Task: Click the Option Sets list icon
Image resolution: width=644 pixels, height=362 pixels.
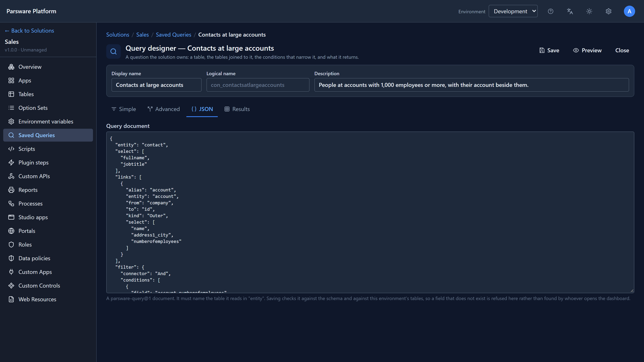Action: [x=11, y=108]
